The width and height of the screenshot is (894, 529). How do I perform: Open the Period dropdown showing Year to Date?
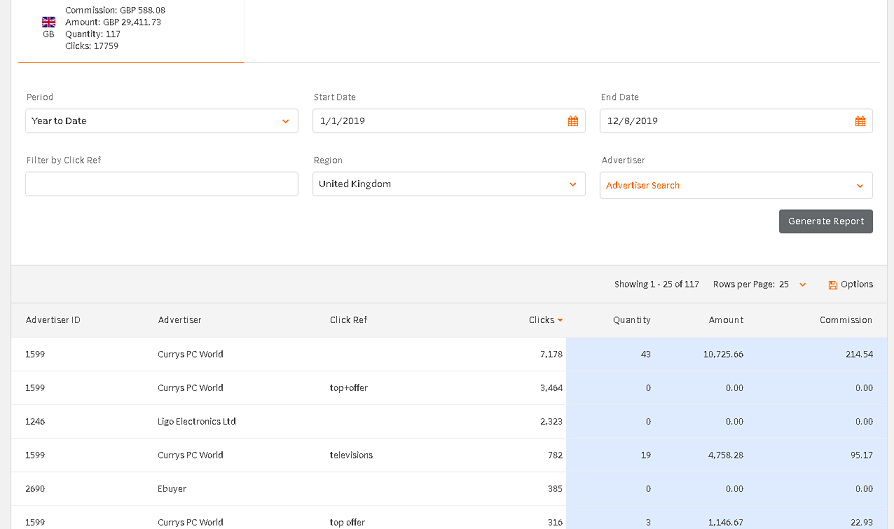pos(161,121)
